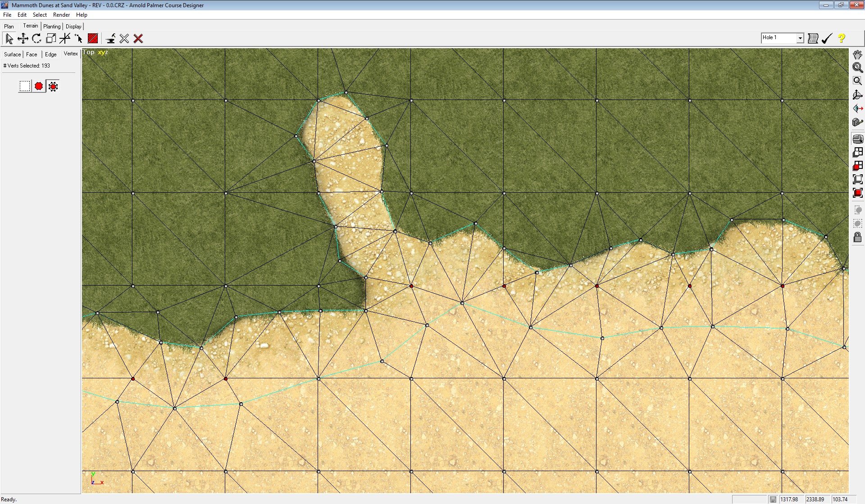The height and width of the screenshot is (504, 865).
Task: Switch to the Planting tab
Action: click(52, 27)
